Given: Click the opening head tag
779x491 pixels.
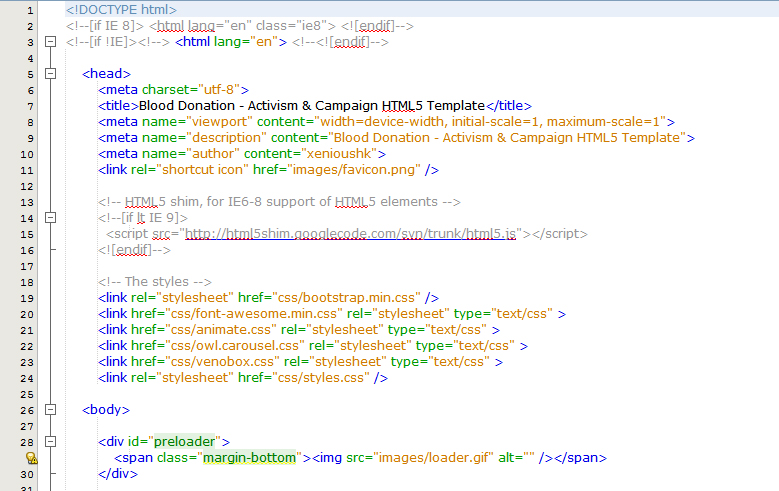Looking at the screenshot, I should tap(106, 74).
